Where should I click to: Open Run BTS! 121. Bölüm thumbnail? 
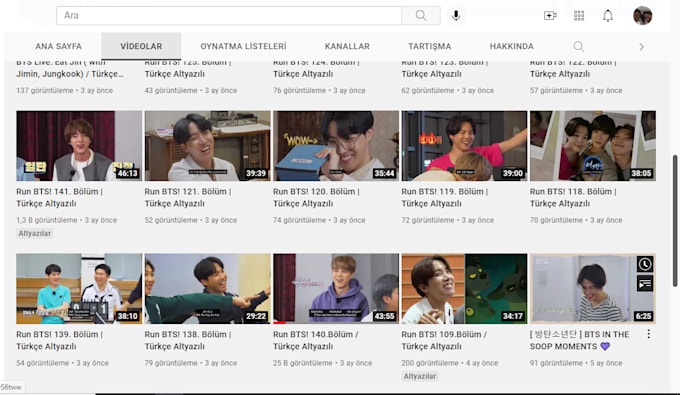point(207,146)
